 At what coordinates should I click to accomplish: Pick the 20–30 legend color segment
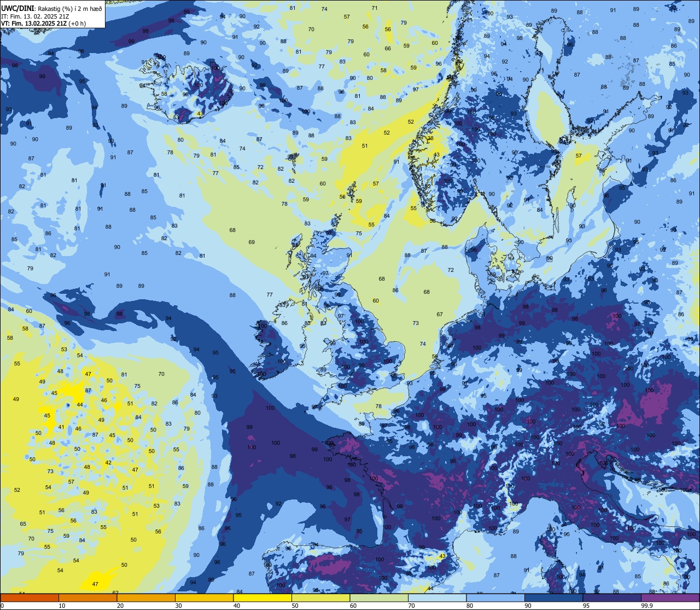[146, 597]
